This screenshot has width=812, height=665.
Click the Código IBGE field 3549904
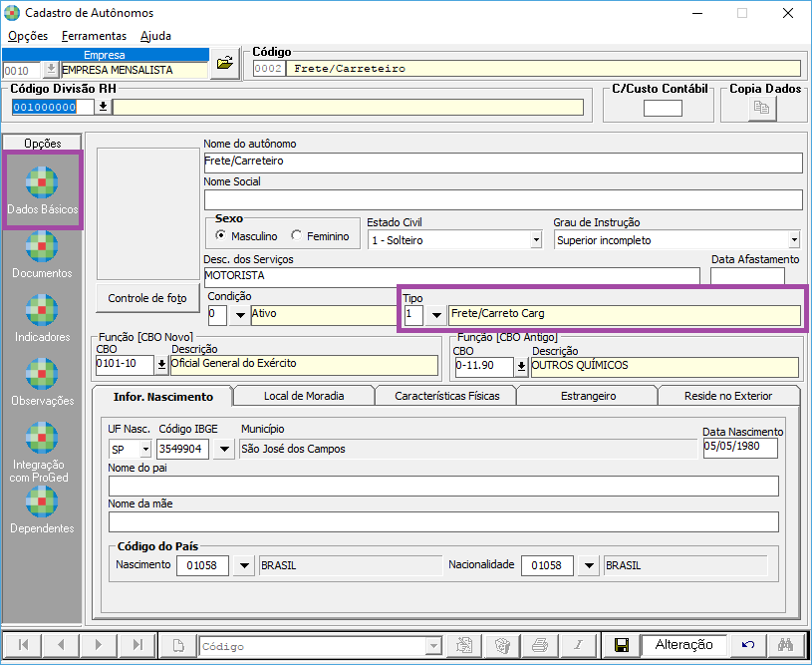coord(182,449)
